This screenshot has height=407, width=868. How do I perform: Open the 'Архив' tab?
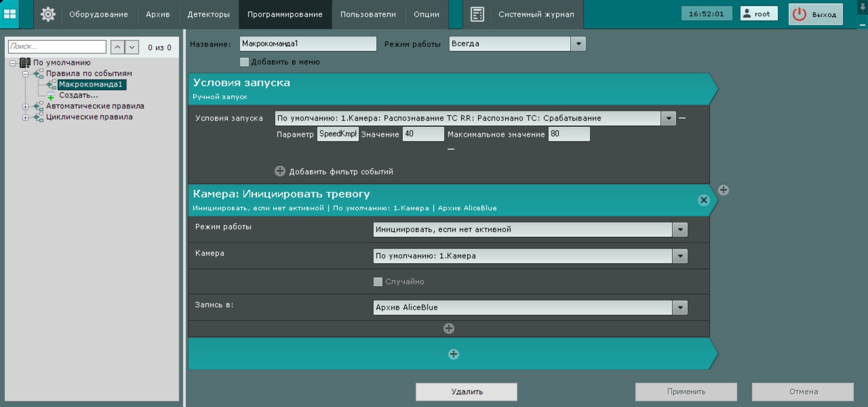point(158,14)
